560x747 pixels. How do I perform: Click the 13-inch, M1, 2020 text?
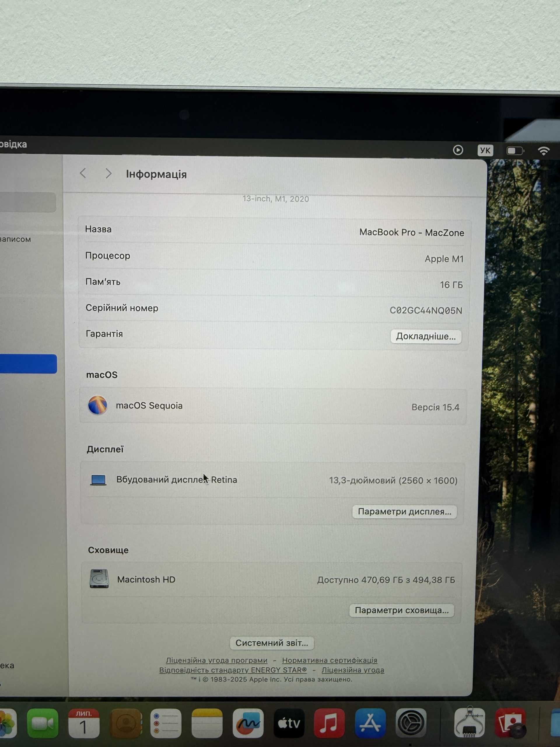(x=275, y=199)
